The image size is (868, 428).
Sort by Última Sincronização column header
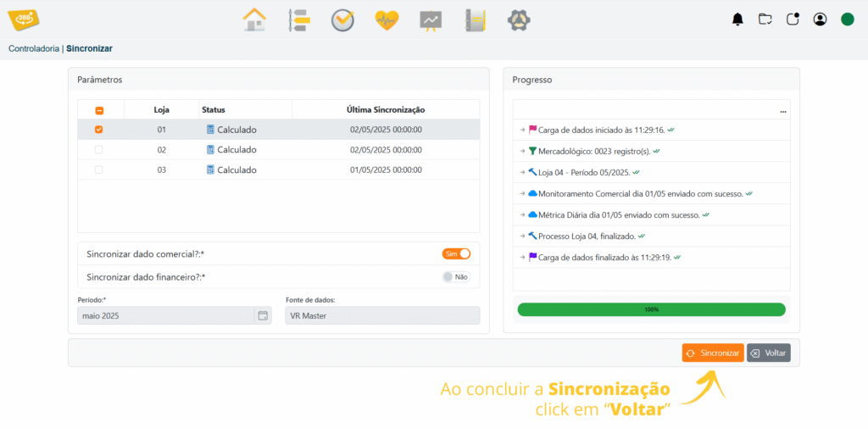click(386, 109)
